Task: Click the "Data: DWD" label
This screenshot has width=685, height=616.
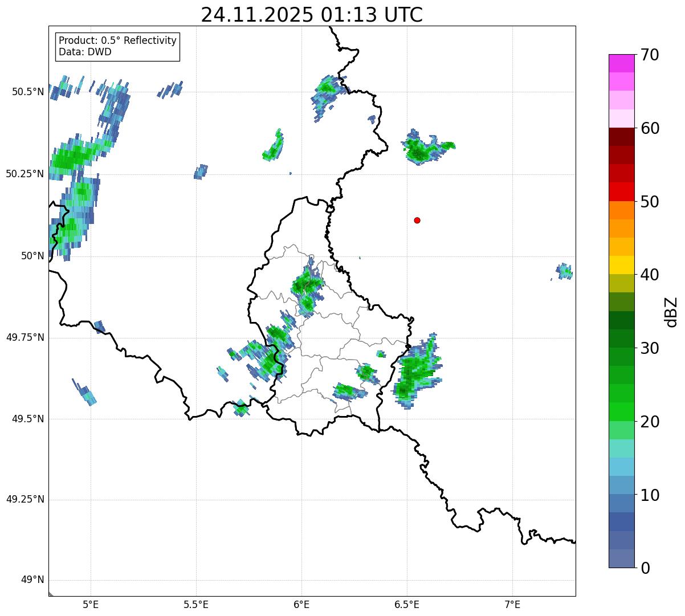Action: (85, 52)
